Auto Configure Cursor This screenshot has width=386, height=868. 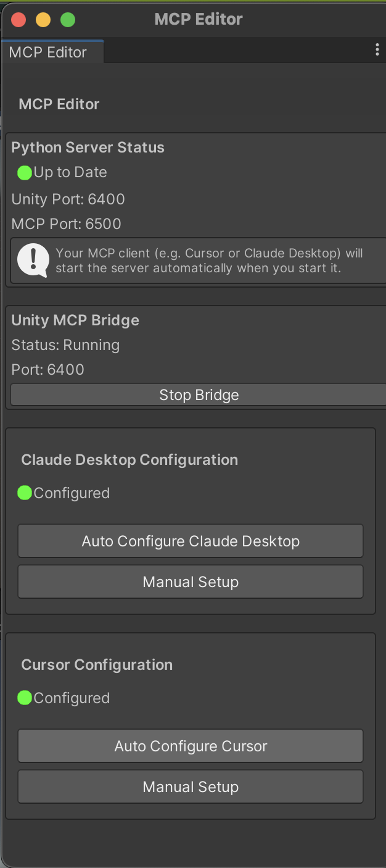[x=191, y=746]
